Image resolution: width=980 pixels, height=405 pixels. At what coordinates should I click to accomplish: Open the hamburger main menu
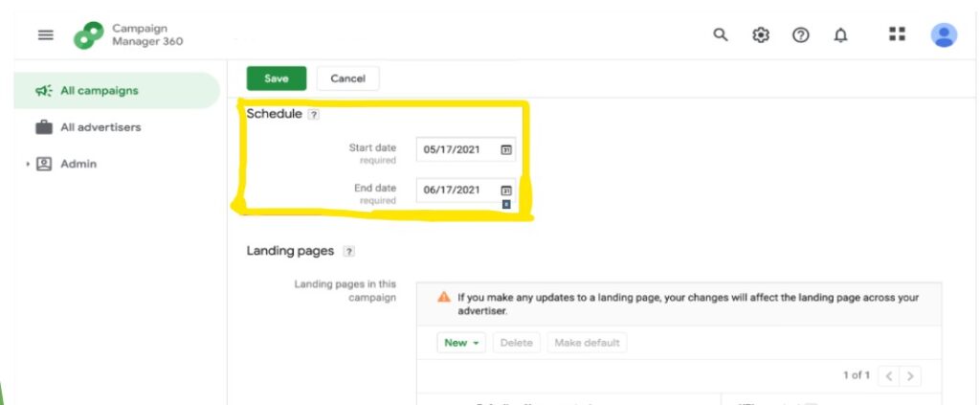coord(46,35)
